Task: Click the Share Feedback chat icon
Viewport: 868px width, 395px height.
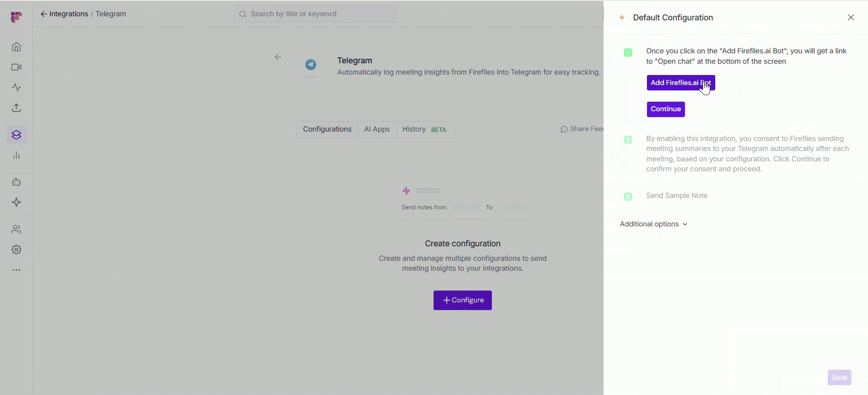Action: [x=564, y=129]
